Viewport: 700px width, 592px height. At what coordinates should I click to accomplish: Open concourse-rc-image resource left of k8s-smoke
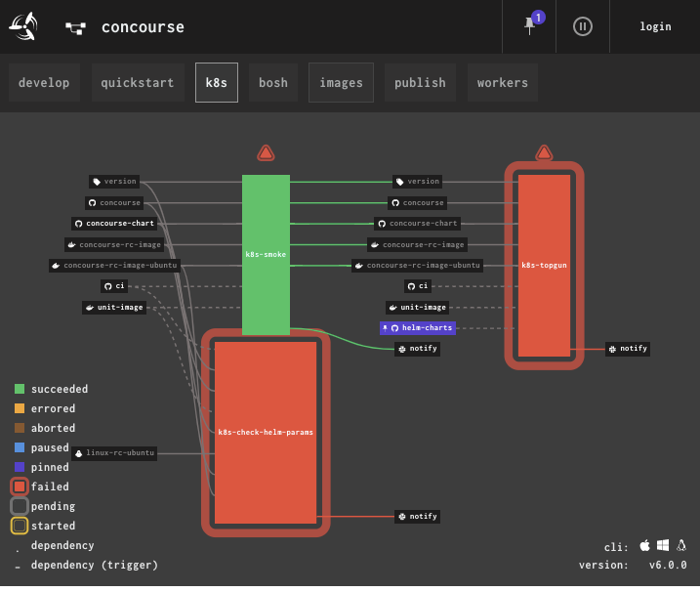(x=114, y=245)
